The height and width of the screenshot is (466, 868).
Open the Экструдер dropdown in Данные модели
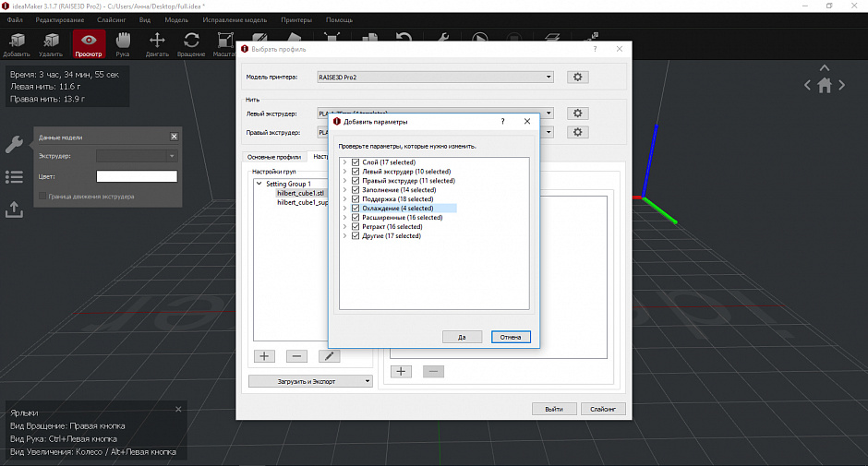tap(137, 156)
